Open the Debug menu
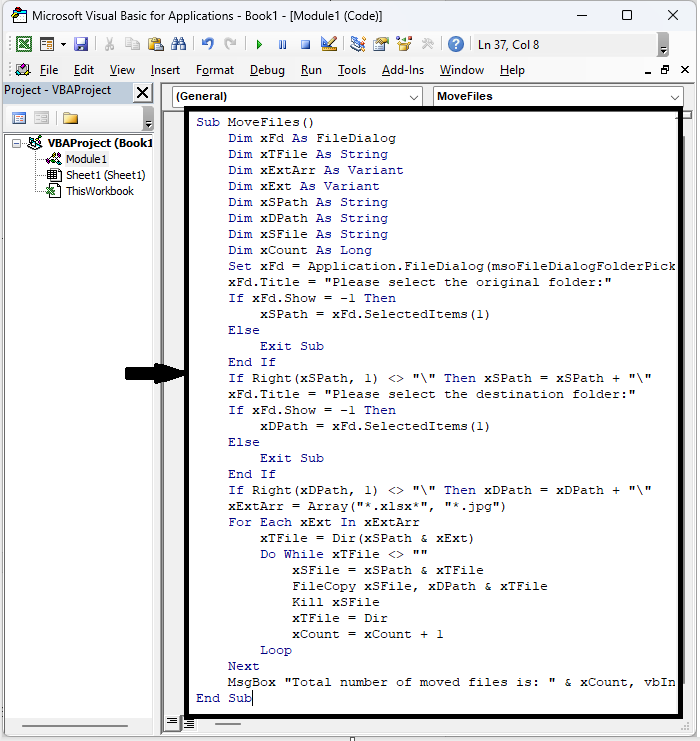700x741 pixels. [x=267, y=70]
